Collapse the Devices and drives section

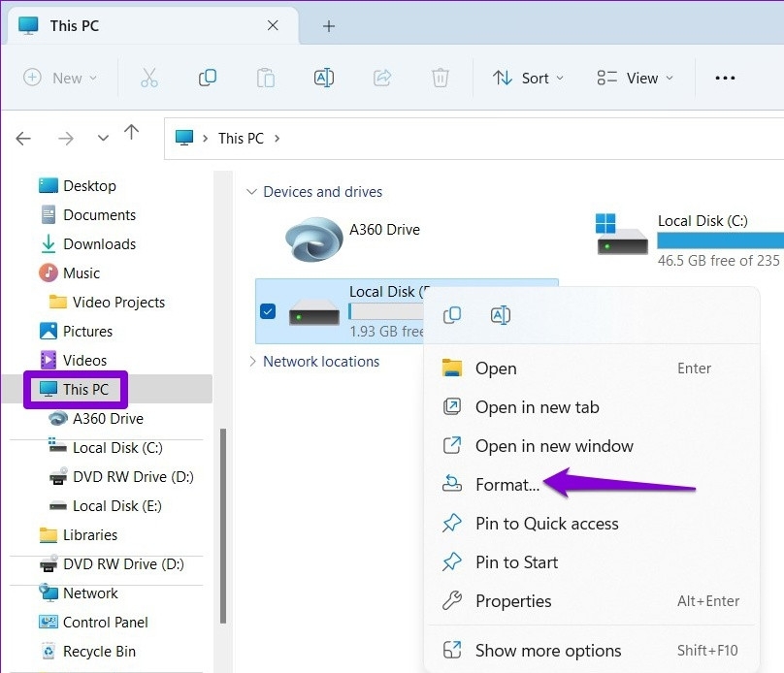(252, 191)
